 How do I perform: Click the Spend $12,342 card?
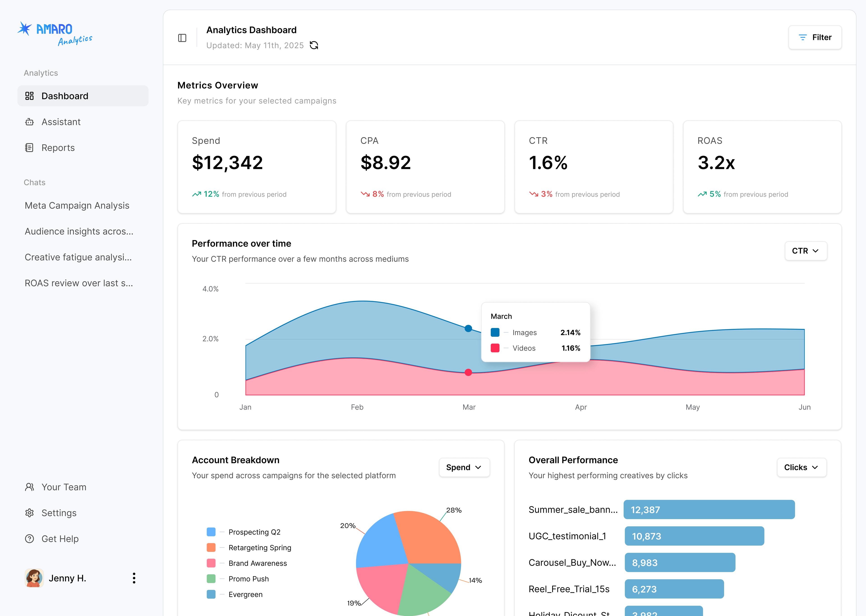pyautogui.click(x=257, y=167)
